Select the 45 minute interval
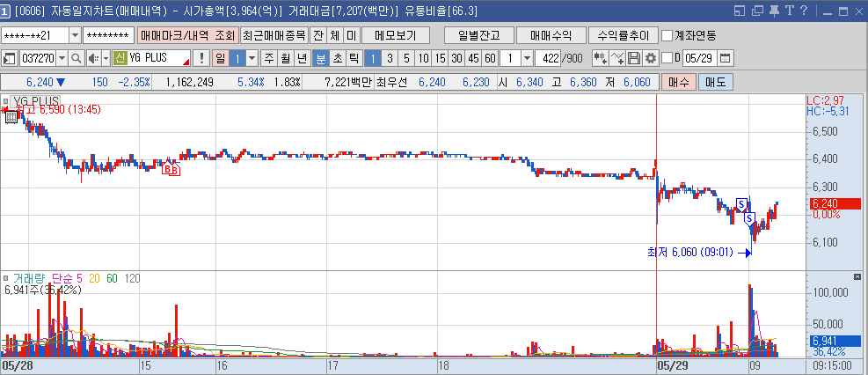This screenshot has height=375, width=868. [x=473, y=58]
